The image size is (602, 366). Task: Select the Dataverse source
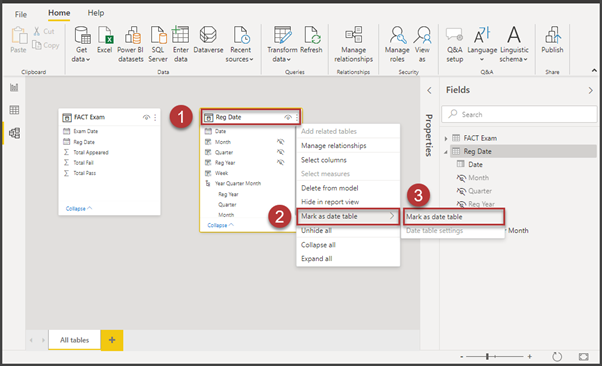(208, 40)
